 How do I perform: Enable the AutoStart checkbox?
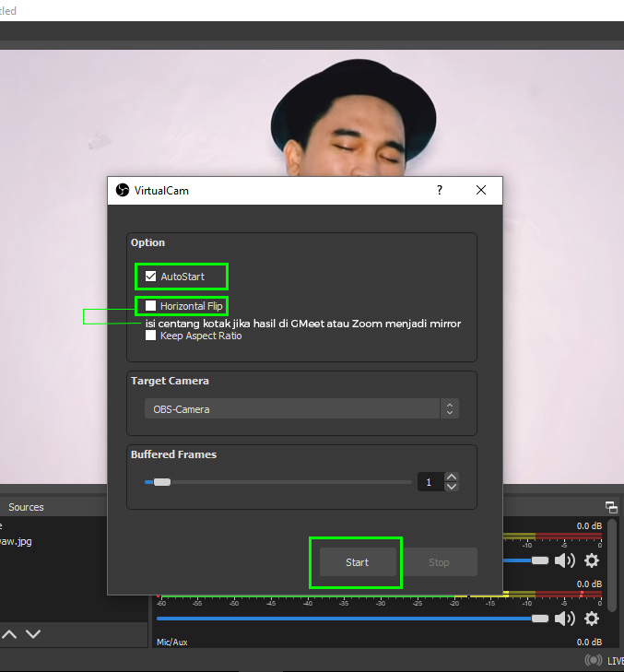[150, 277]
